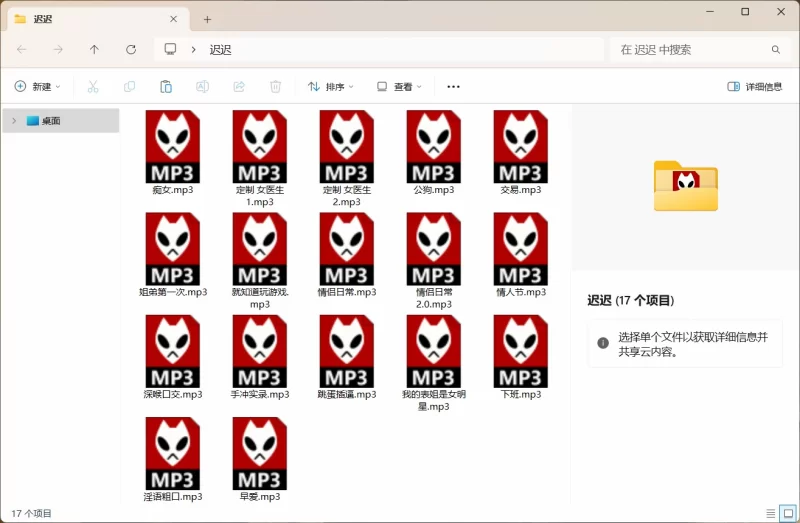Refresh the current folder view
800x523 pixels.
pos(131,49)
